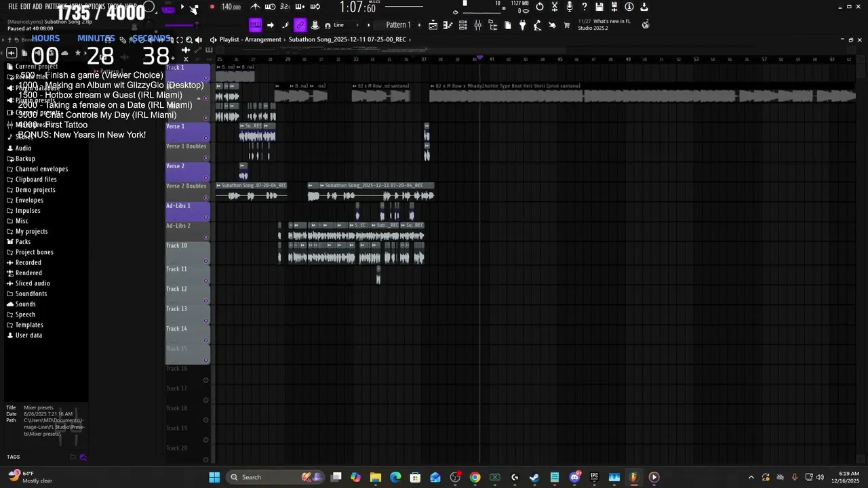
Task: Open User data folder
Action: click(28, 335)
